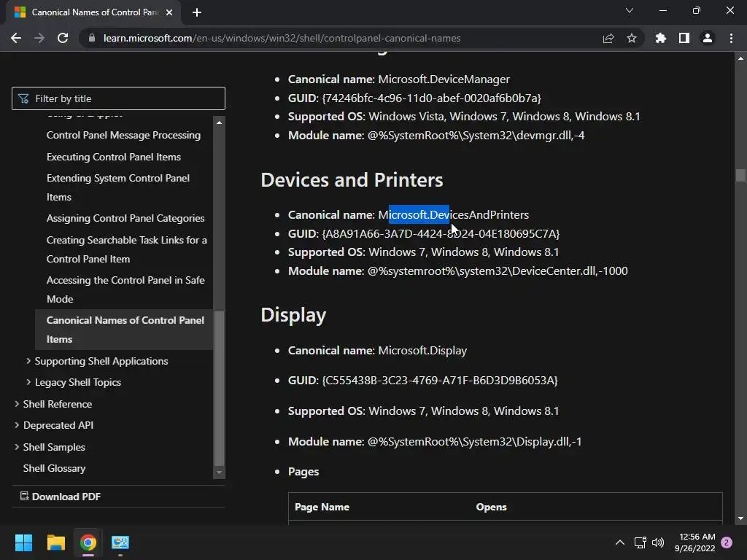Open the Windows Start menu

[23, 542]
